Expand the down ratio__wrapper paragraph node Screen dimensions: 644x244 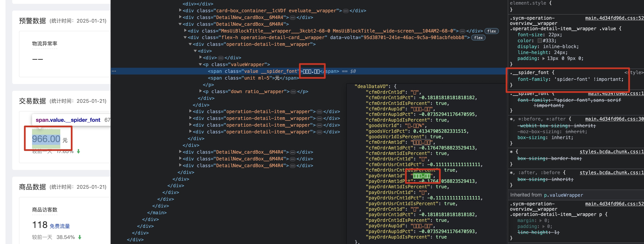(x=201, y=91)
